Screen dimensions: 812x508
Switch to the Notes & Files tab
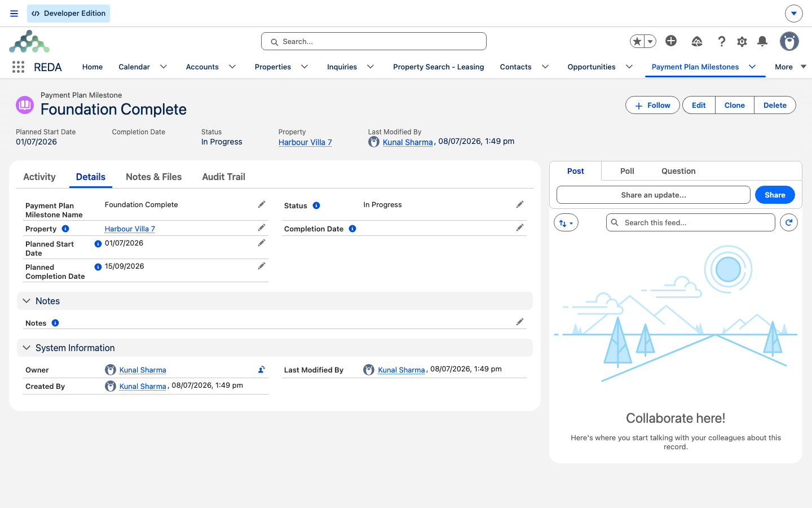(x=154, y=177)
